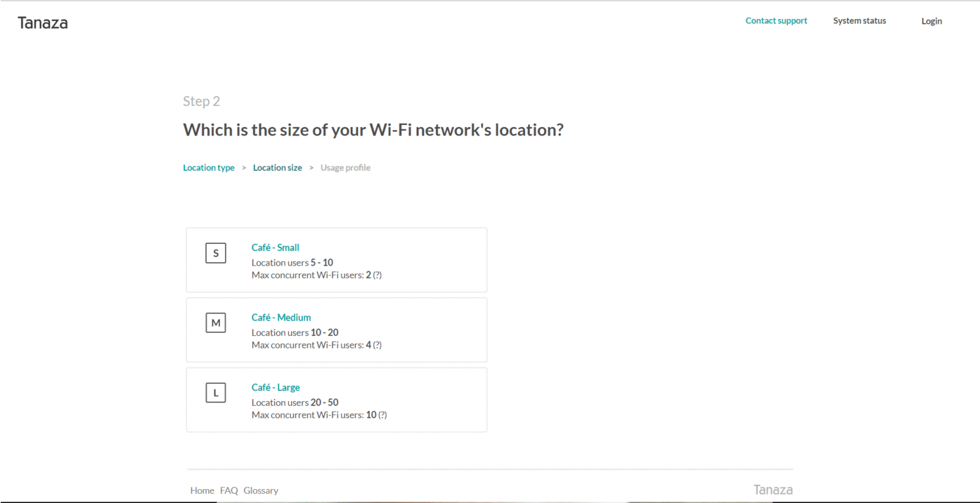Viewport: 980px width, 503px height.
Task: Click the Location size breadcrumb step
Action: (x=278, y=168)
